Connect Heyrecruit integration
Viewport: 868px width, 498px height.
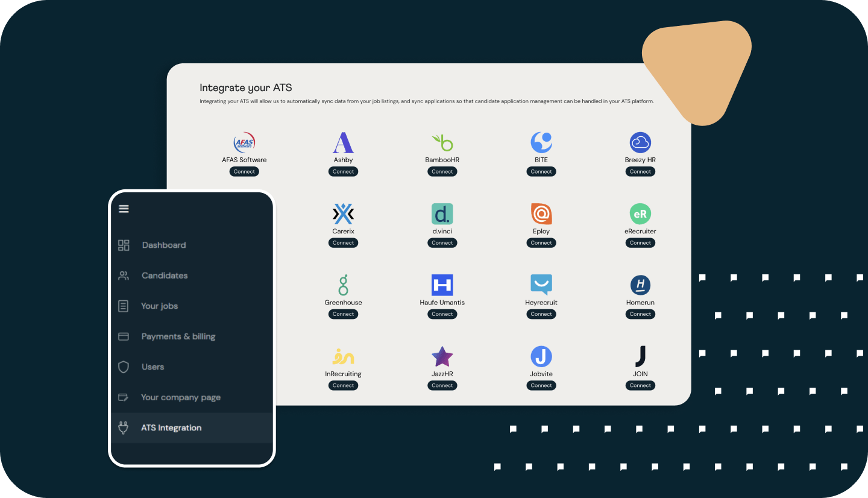point(541,314)
